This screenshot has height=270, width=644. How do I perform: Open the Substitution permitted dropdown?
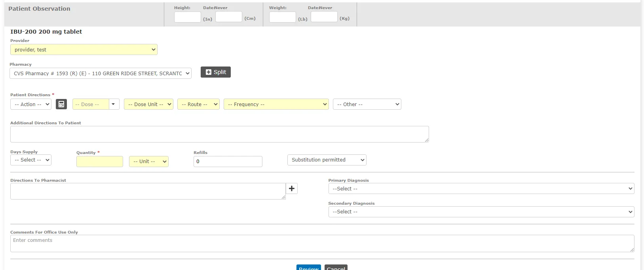[327, 160]
